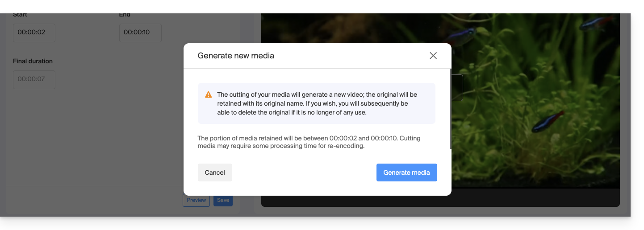Confirm with the Generate media button
Screen dimensions: 644x230
[x=406, y=172]
